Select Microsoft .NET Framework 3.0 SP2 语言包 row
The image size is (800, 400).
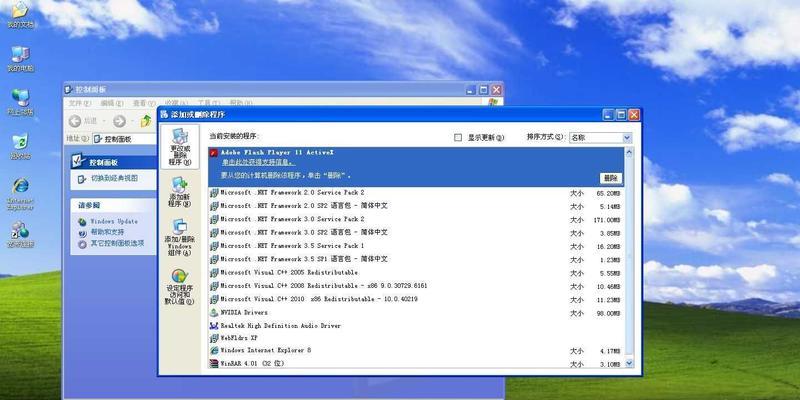point(416,233)
